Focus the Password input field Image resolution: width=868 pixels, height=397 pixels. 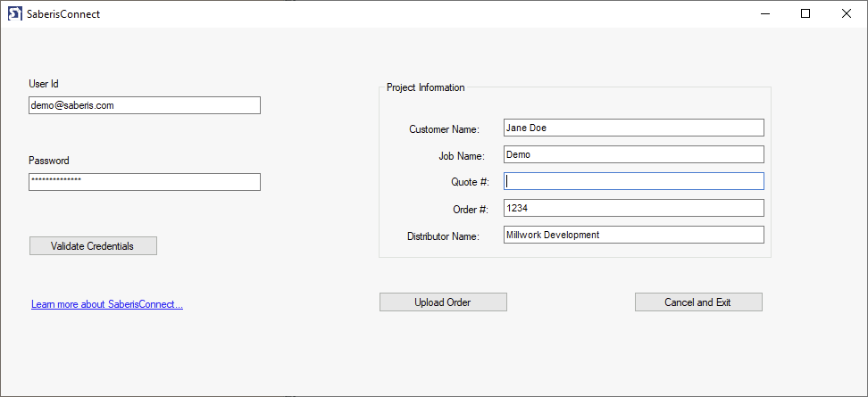coord(144,182)
